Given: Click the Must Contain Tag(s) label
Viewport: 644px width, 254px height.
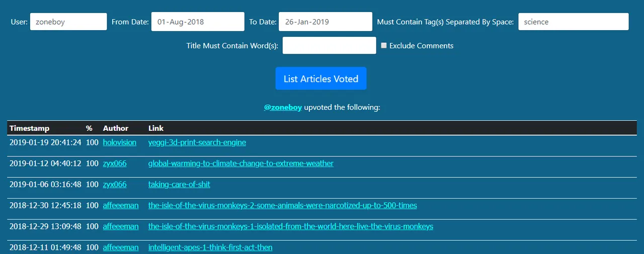Looking at the screenshot, I should (x=446, y=22).
